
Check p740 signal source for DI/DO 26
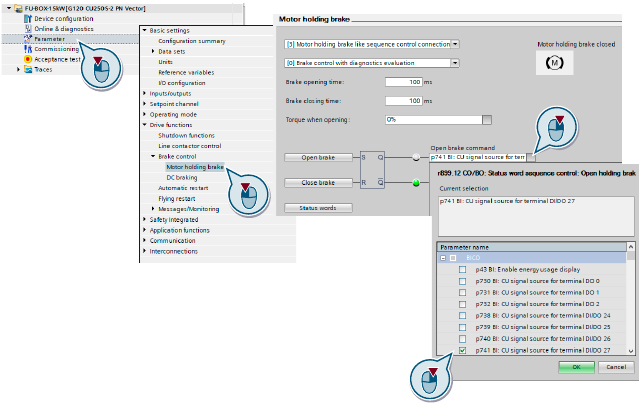click(462, 339)
